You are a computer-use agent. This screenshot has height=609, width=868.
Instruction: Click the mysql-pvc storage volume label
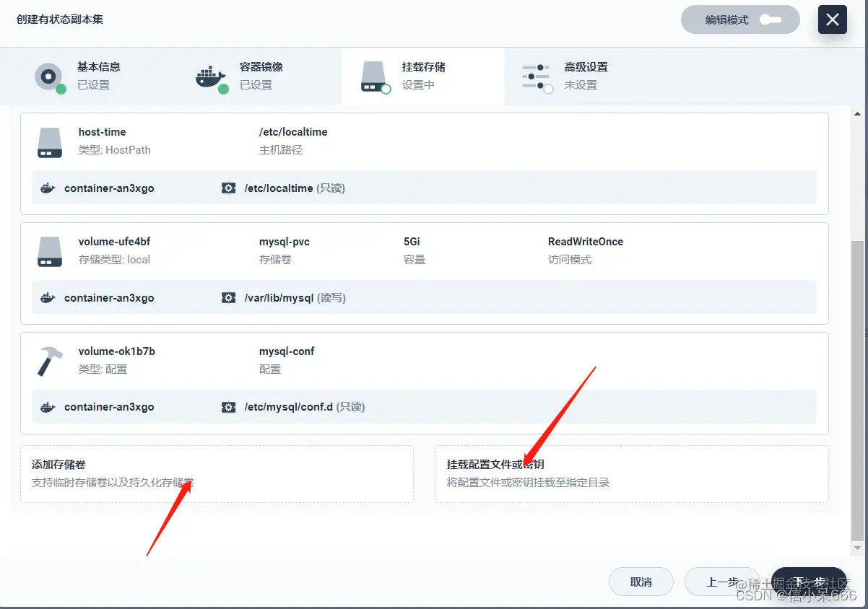[x=285, y=242]
